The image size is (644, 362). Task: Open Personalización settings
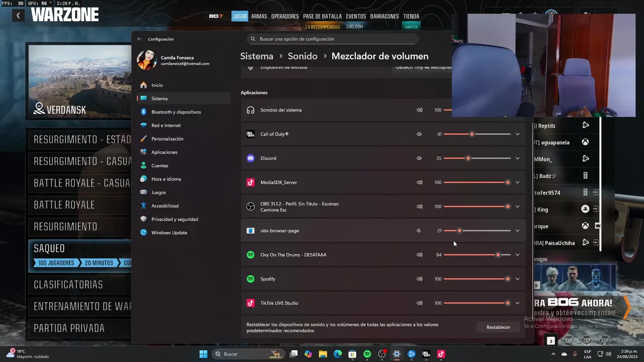coord(184,139)
